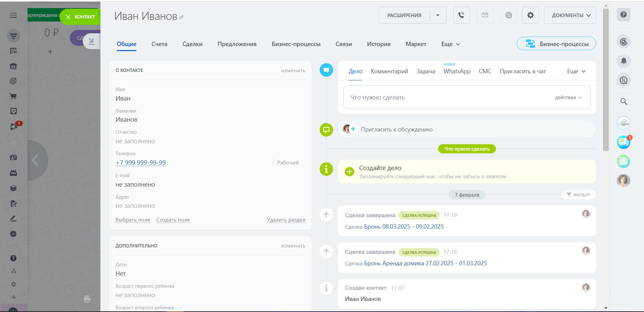The width and height of the screenshot is (644, 312).
Task: Click the search magnifier in right sidebar
Action: pos(624,102)
